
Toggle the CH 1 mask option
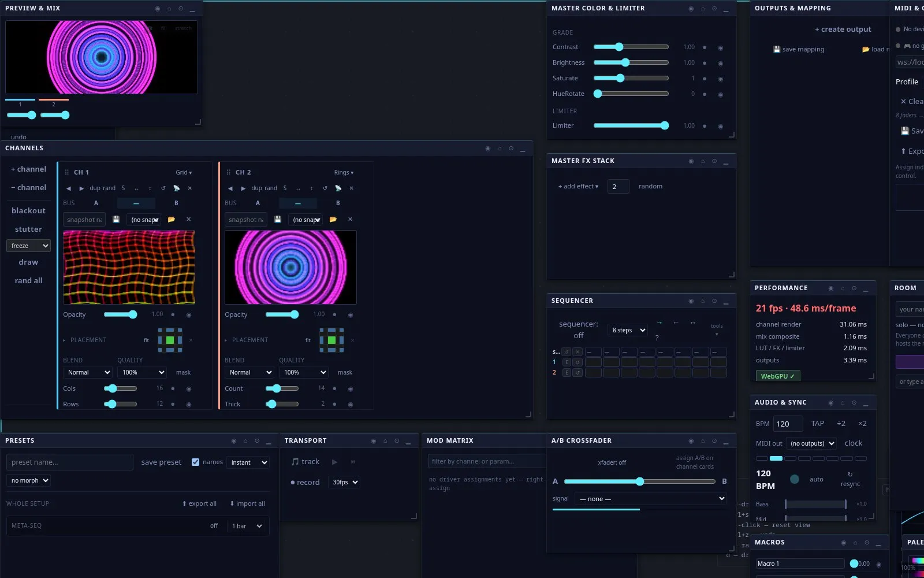(184, 373)
